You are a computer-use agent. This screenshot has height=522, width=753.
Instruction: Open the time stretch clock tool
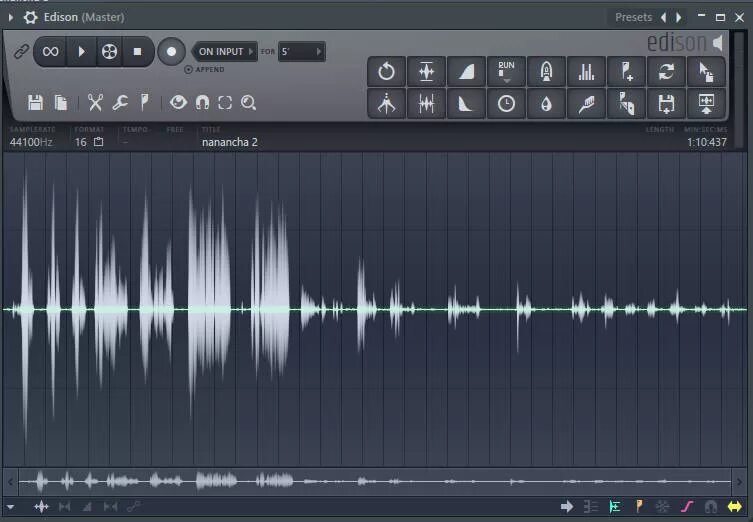point(506,103)
